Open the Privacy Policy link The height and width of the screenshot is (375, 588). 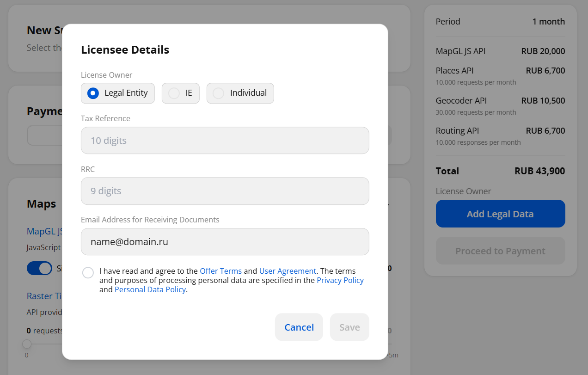[340, 280]
